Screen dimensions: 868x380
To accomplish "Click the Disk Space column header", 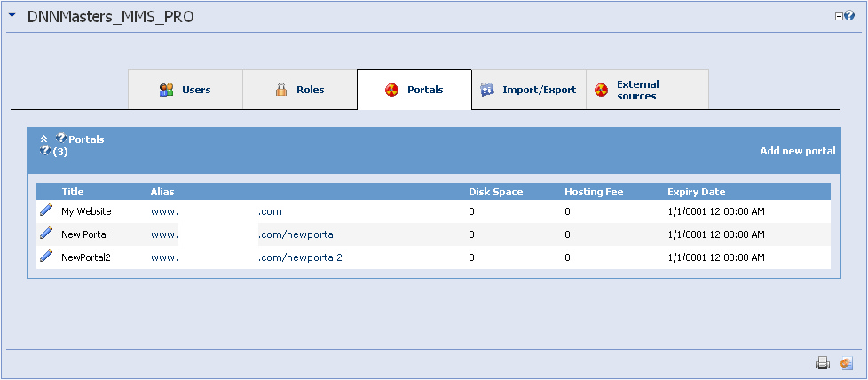I will click(x=496, y=192).
